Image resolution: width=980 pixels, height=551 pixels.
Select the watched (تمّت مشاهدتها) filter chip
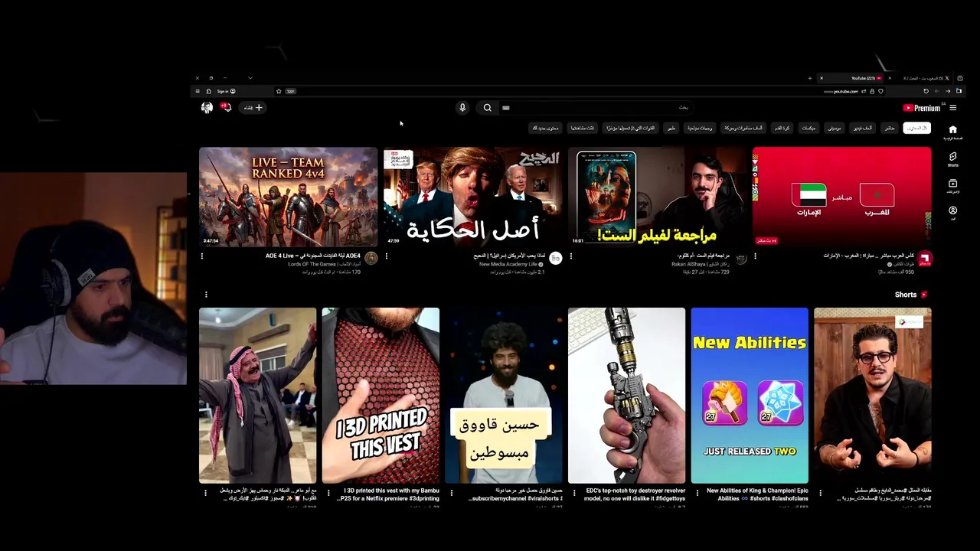583,128
